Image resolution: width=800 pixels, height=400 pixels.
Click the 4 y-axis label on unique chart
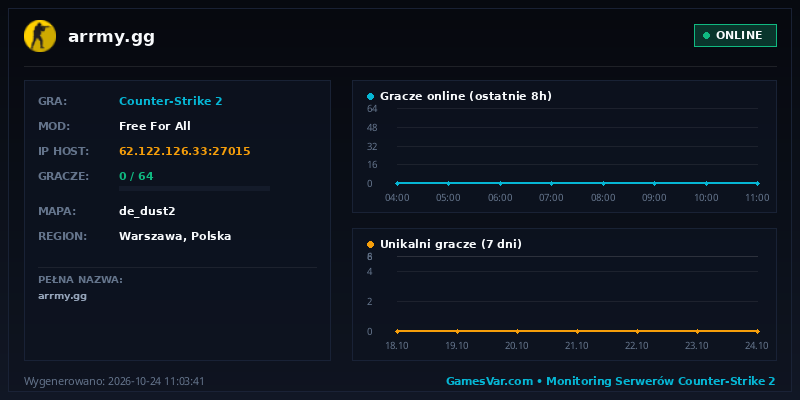[x=370, y=271]
